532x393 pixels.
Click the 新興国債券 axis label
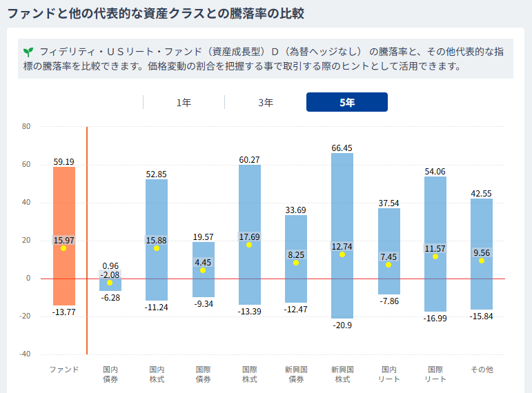coord(296,374)
